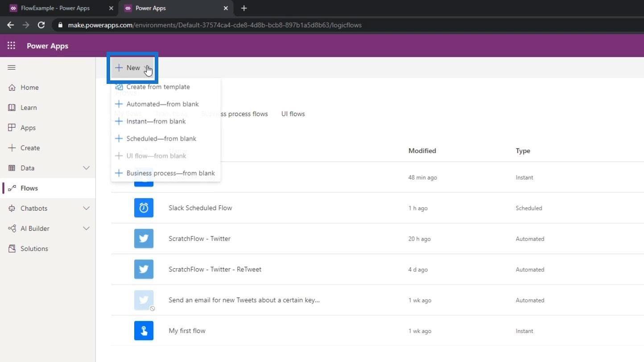Click the Solutions icon in sidebar
This screenshot has width=644, height=362.
[x=12, y=249]
